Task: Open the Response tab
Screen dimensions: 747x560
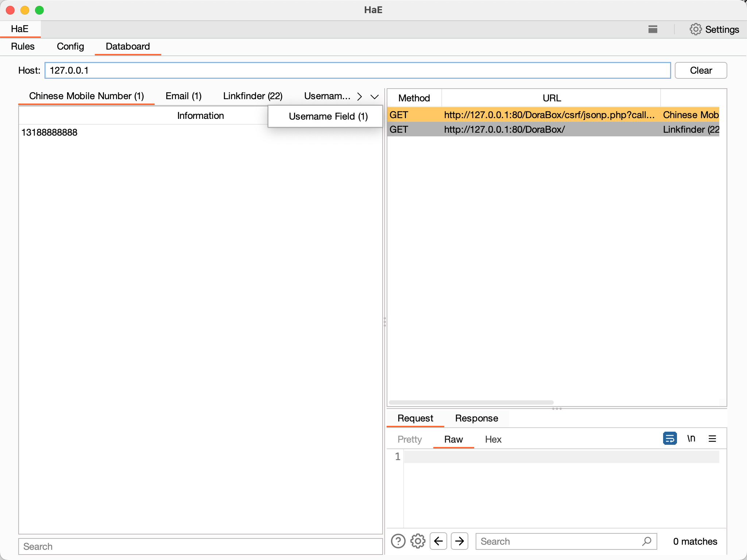Action: pyautogui.click(x=476, y=418)
